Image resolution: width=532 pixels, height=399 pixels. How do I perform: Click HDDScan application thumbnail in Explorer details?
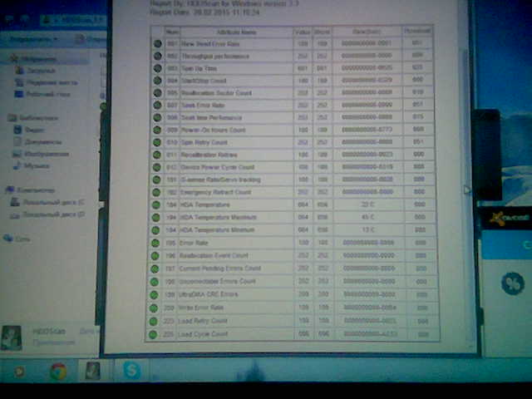pyautogui.click(x=11, y=338)
